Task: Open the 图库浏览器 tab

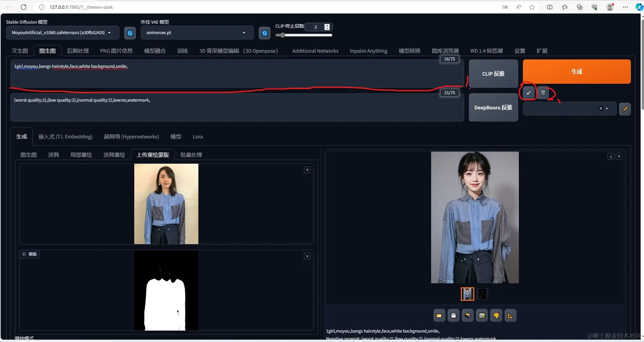Action: pos(445,51)
